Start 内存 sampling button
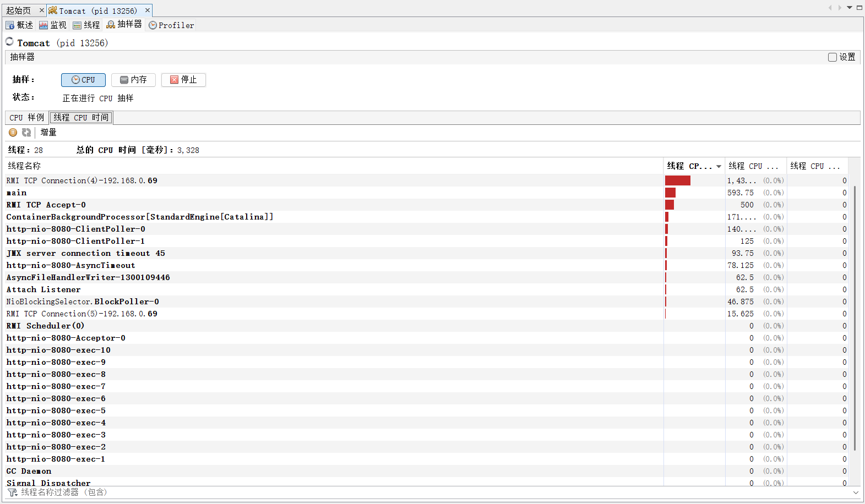 [x=133, y=80]
